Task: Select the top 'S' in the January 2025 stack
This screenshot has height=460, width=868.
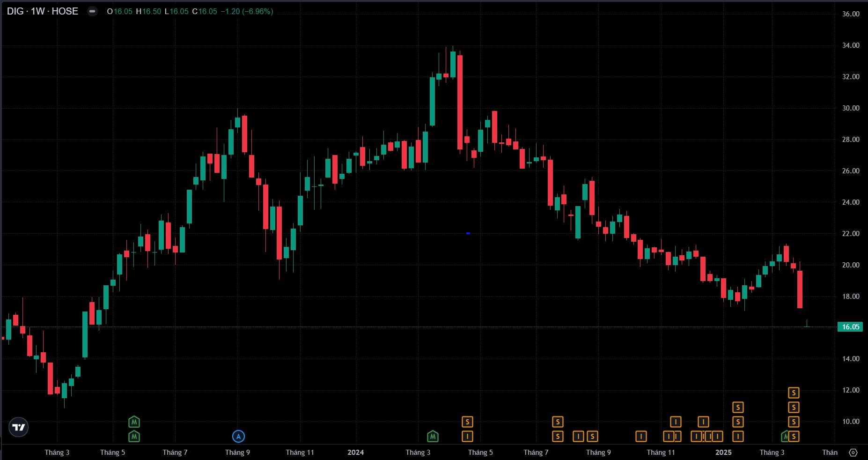Action: click(738, 407)
